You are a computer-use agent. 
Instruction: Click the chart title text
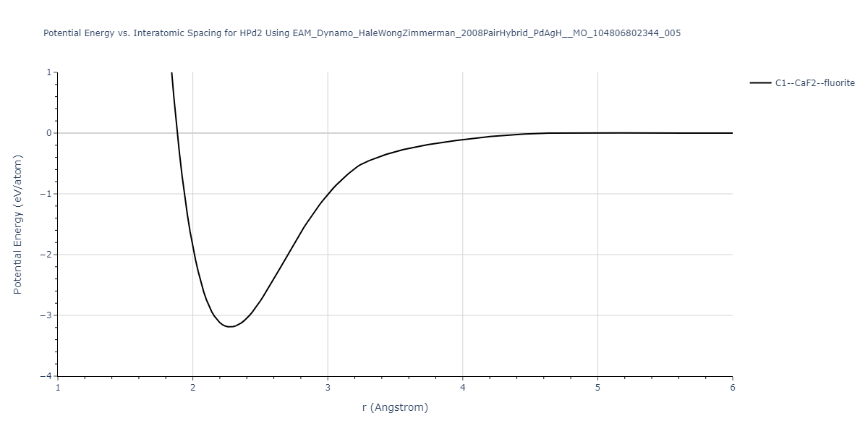tap(362, 33)
